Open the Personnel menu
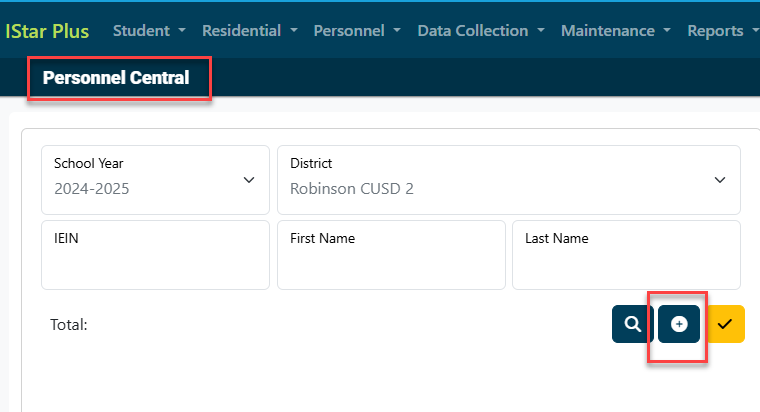 pos(357,31)
